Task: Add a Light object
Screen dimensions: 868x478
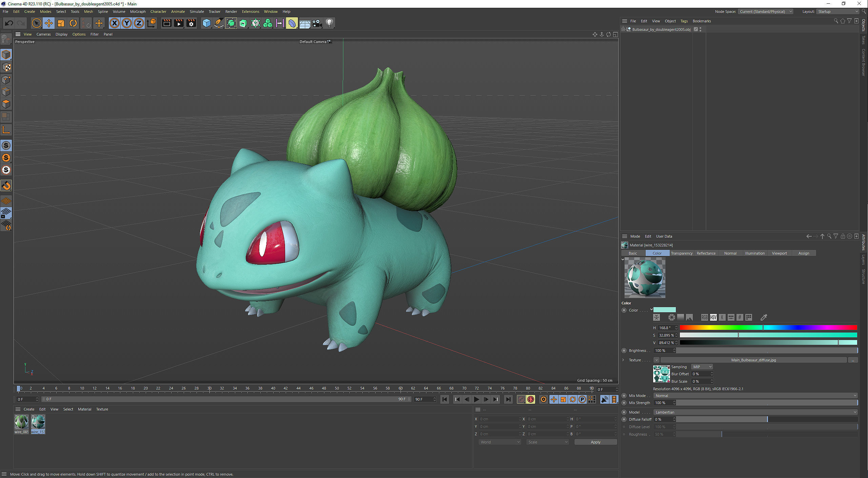Action: click(329, 23)
